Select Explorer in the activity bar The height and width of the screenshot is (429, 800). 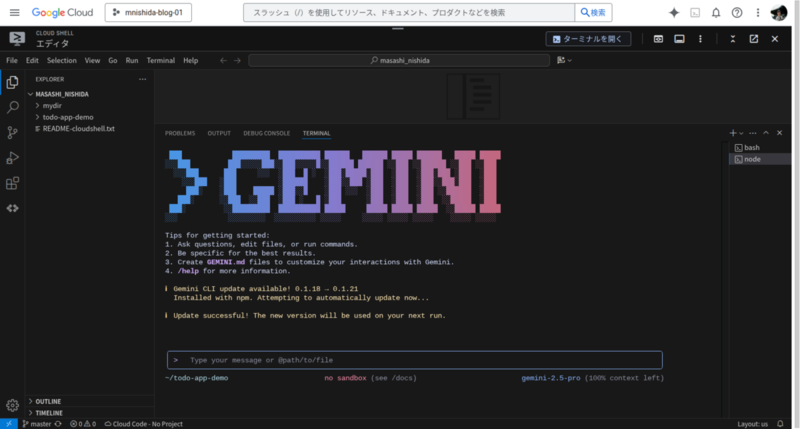(13, 83)
